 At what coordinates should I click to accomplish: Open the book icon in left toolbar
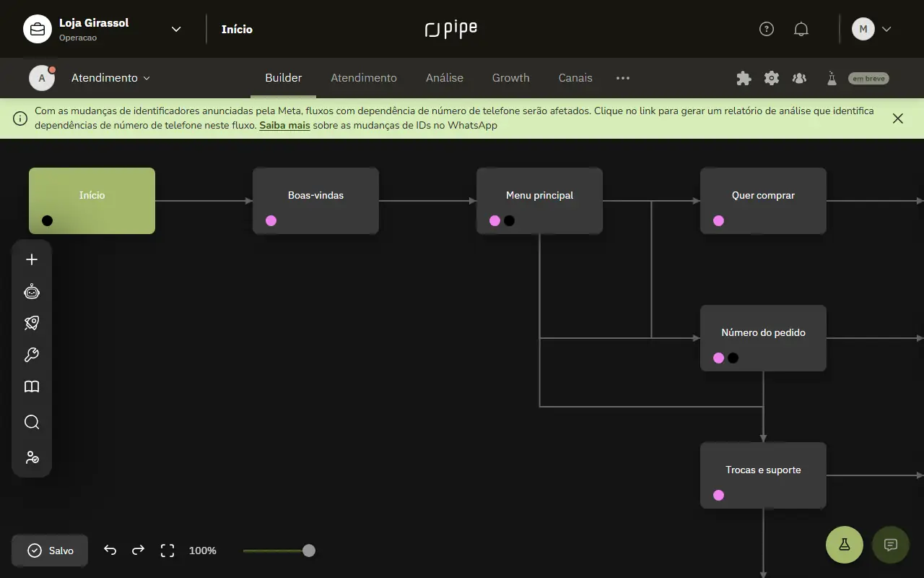tap(32, 387)
